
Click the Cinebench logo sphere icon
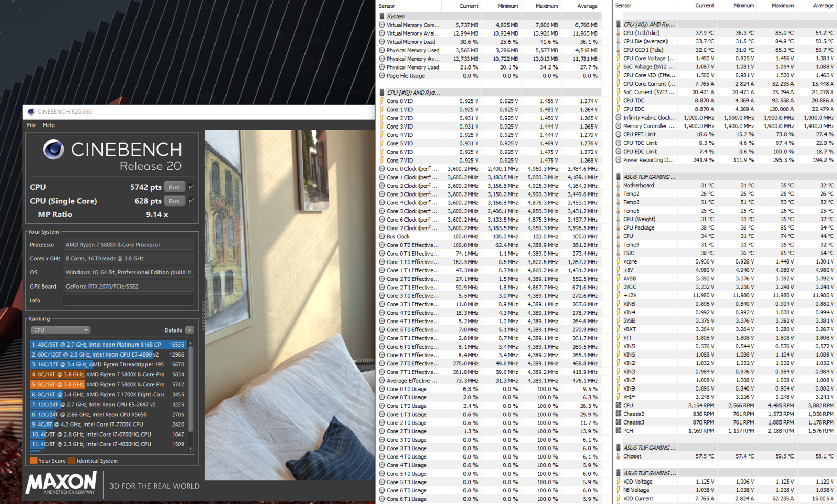pyautogui.click(x=53, y=150)
